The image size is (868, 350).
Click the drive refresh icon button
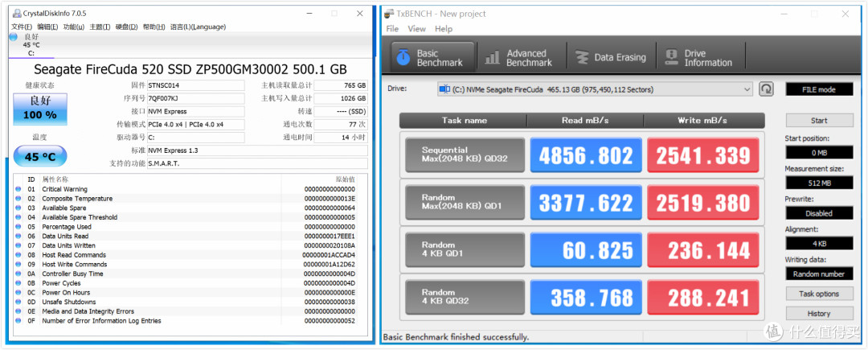(766, 89)
